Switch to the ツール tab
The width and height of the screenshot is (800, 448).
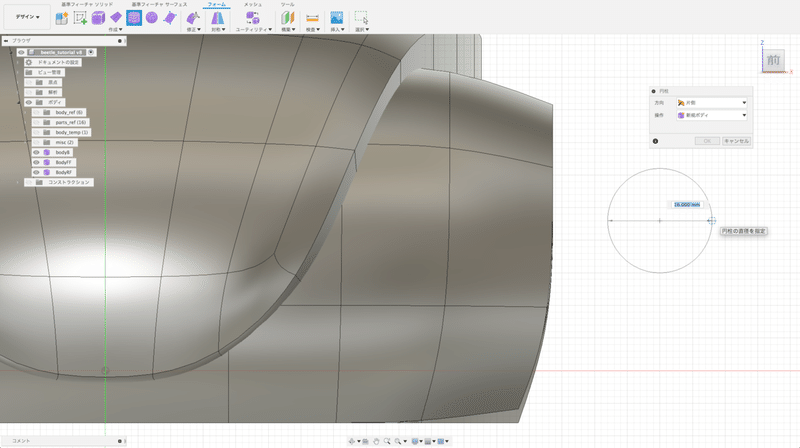click(x=287, y=4)
